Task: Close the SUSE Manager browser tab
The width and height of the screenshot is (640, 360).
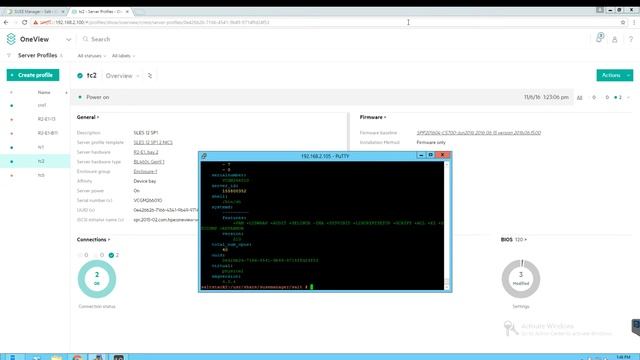Action: pyautogui.click(x=62, y=11)
